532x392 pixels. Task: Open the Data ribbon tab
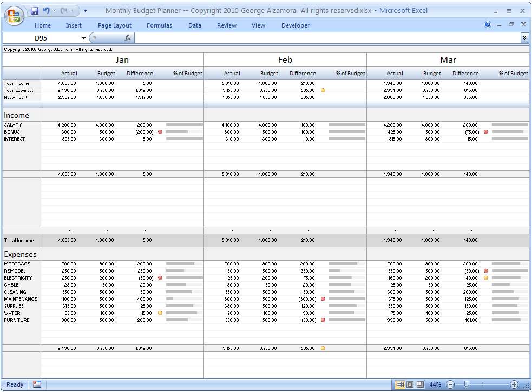pos(195,25)
